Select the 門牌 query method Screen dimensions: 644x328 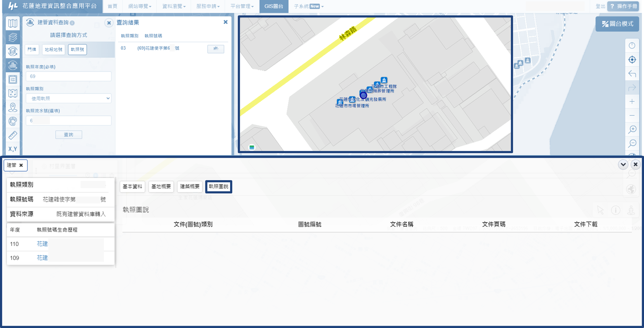pos(32,49)
